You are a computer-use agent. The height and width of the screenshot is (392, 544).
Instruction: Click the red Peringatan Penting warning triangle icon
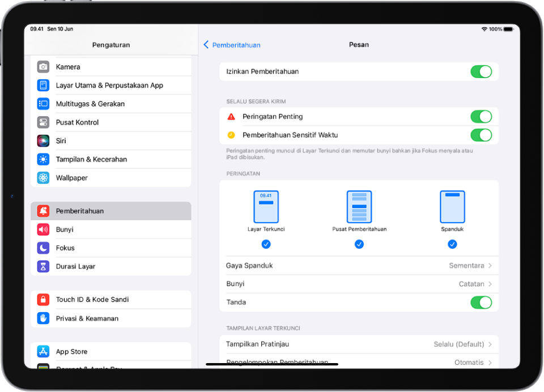231,117
